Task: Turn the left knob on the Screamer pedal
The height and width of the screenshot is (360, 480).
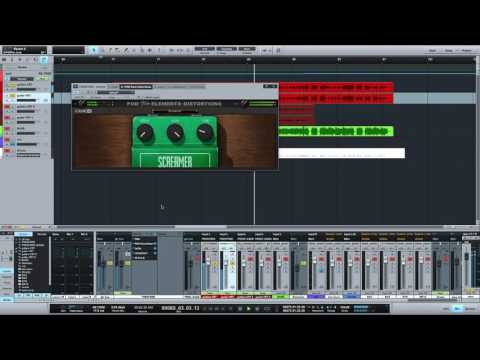Action: (x=145, y=133)
